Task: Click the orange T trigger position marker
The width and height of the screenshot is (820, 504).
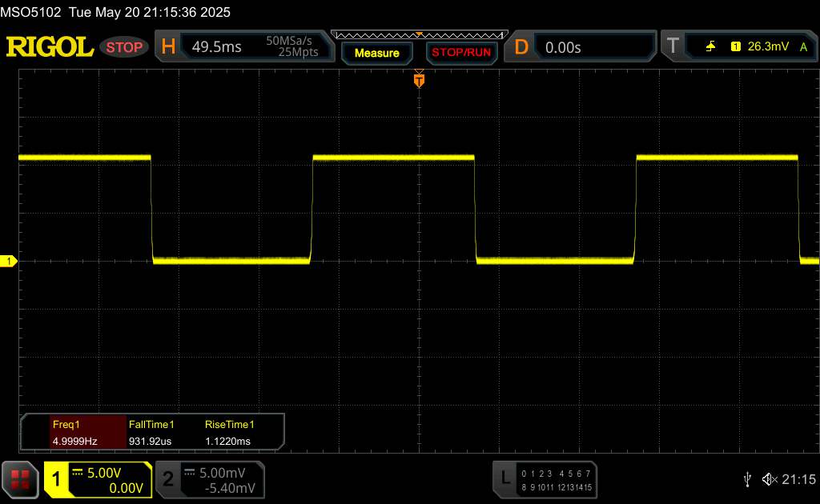Action: pyautogui.click(x=419, y=80)
